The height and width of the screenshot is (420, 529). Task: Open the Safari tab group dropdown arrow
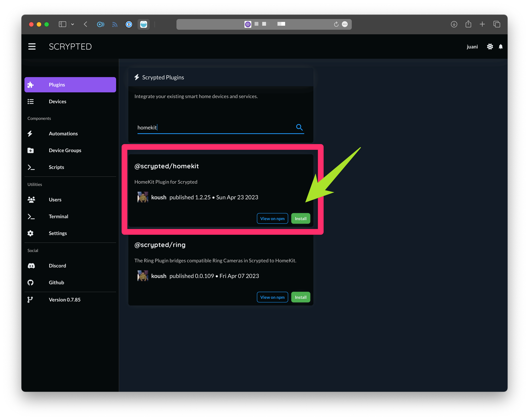pyautogui.click(x=72, y=24)
